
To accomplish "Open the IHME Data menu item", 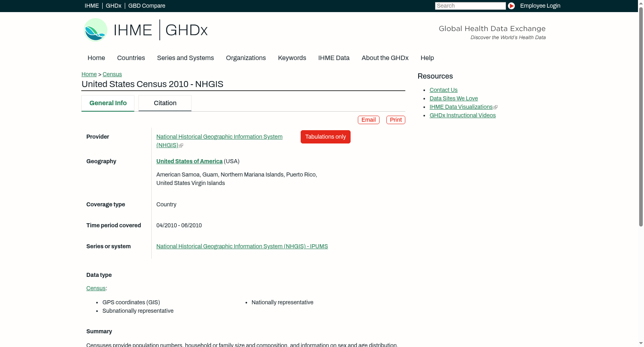I will [x=334, y=58].
